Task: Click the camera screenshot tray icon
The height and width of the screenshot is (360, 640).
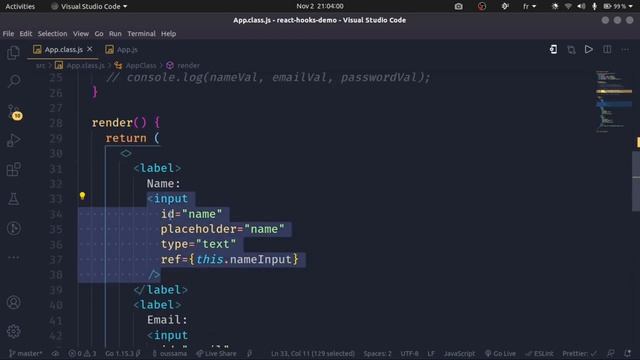Action: point(458,7)
